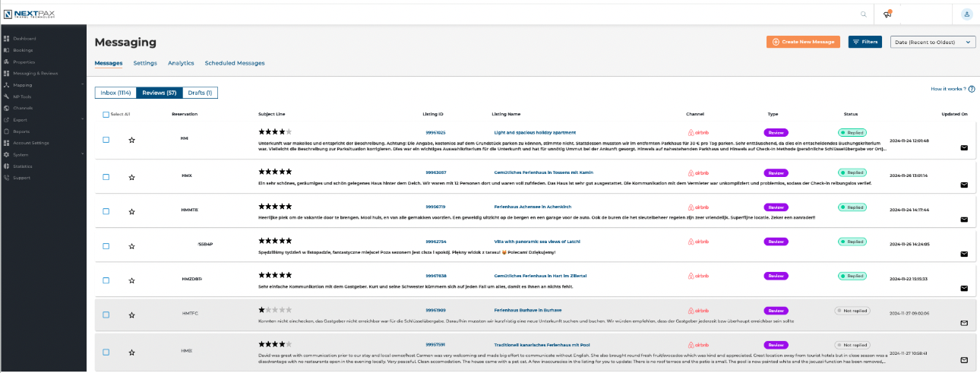Open envelope icon for Ferienhaus Burhave review
Viewport: 980px width, 373px height.
pyautogui.click(x=964, y=323)
